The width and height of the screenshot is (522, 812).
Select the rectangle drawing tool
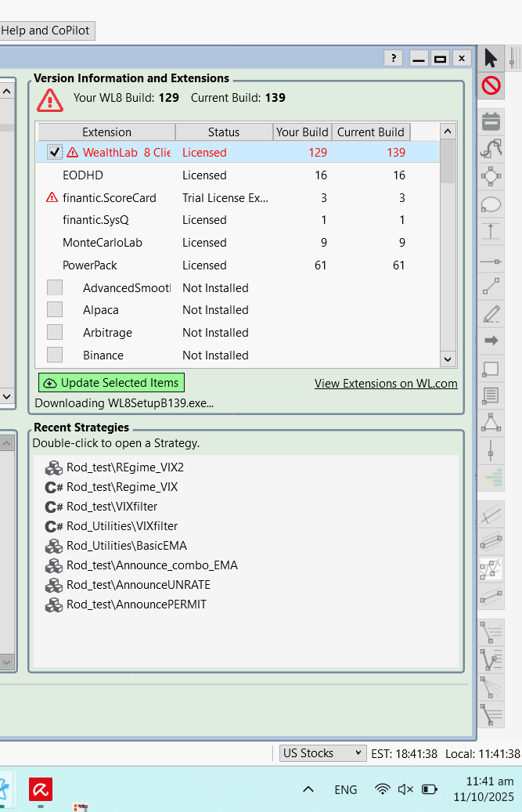click(x=491, y=368)
